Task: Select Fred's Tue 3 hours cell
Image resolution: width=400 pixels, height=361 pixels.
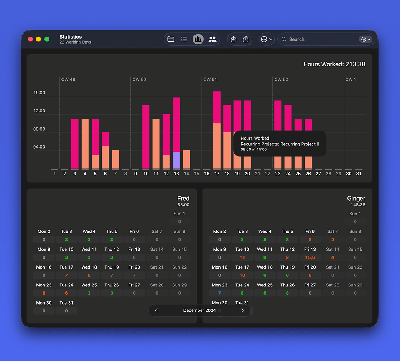Action: coord(66,239)
